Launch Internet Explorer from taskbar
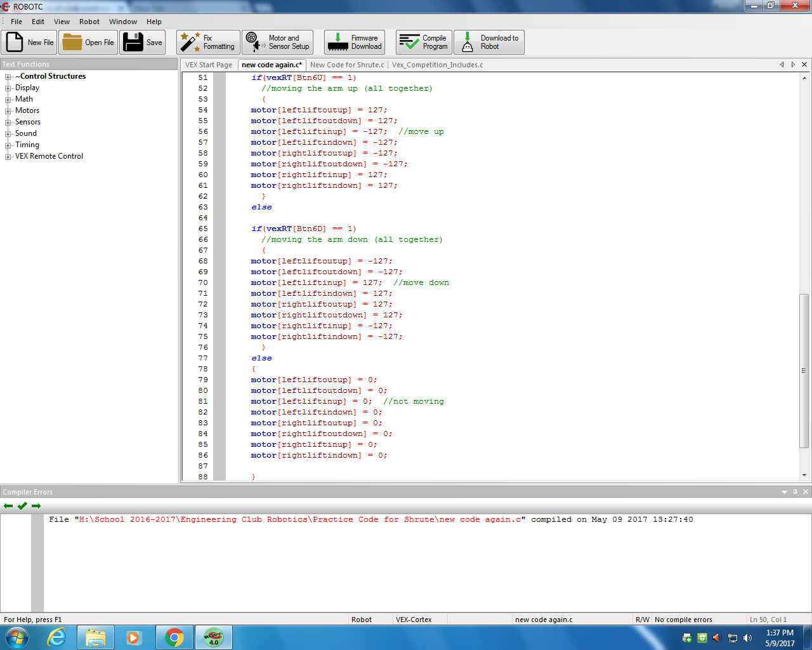The height and width of the screenshot is (650, 812). (x=56, y=637)
